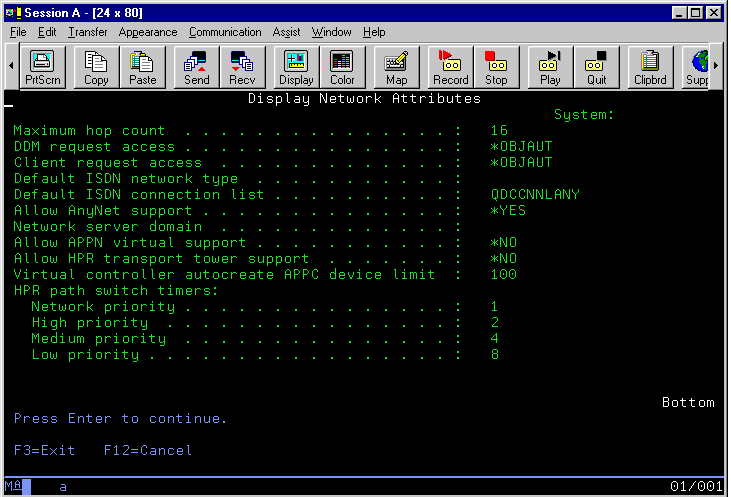The height and width of the screenshot is (497, 731).
Task: Click the Quit macro icon
Action: 596,67
